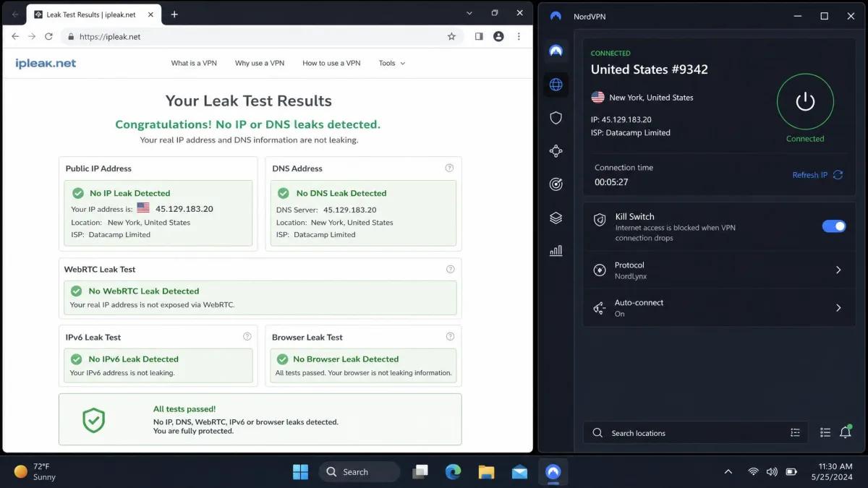
Task: Open the browser three-dot menu
Action: (519, 36)
